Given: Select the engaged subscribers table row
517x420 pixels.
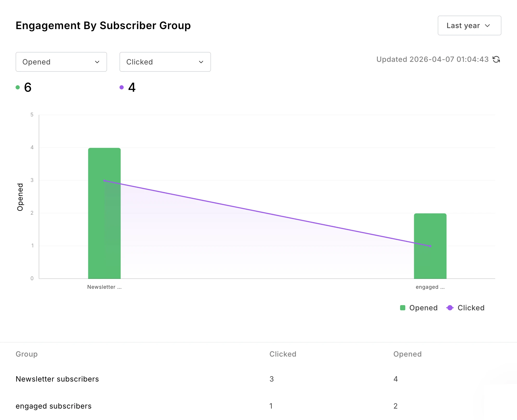Looking at the screenshot, I should coord(53,406).
